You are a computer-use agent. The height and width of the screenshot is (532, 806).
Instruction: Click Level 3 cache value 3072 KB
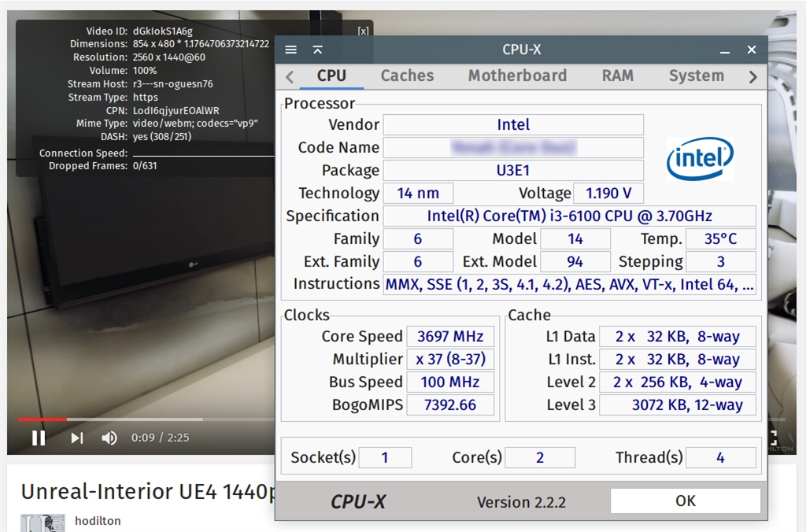click(678, 405)
